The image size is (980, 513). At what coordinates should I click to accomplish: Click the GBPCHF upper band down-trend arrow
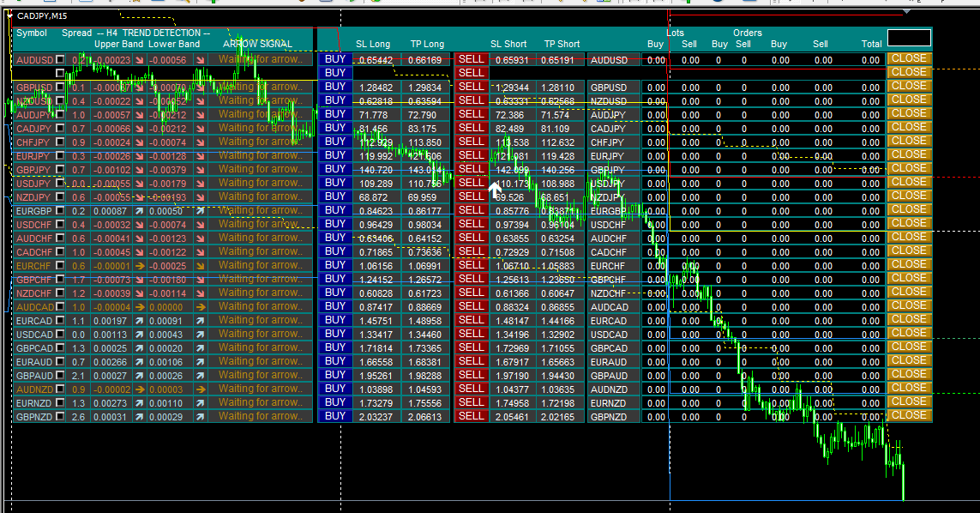pyautogui.click(x=139, y=280)
